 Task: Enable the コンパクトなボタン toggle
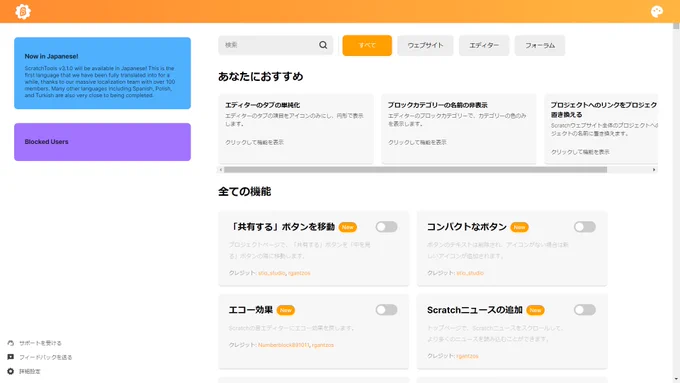pos(585,227)
